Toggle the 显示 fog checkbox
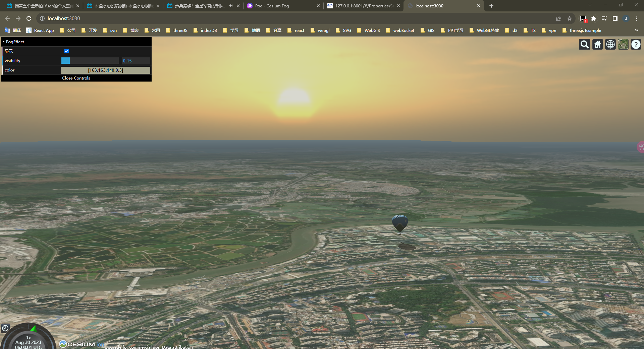 [x=66, y=51]
